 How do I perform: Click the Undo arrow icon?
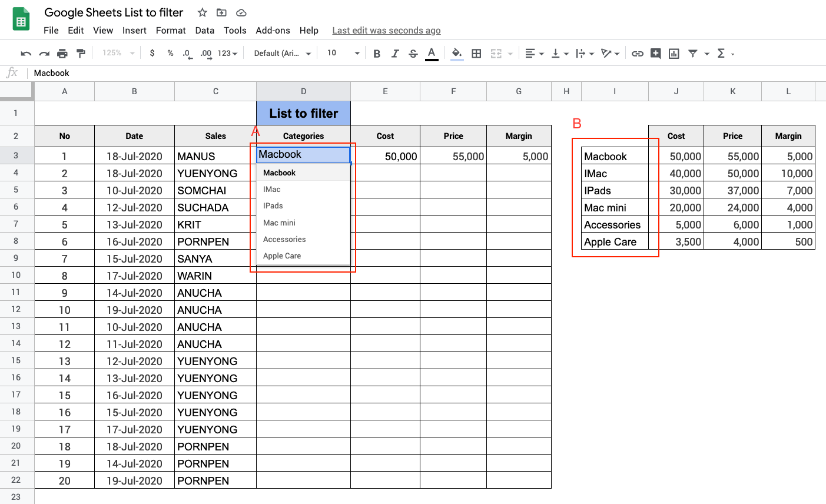point(26,54)
